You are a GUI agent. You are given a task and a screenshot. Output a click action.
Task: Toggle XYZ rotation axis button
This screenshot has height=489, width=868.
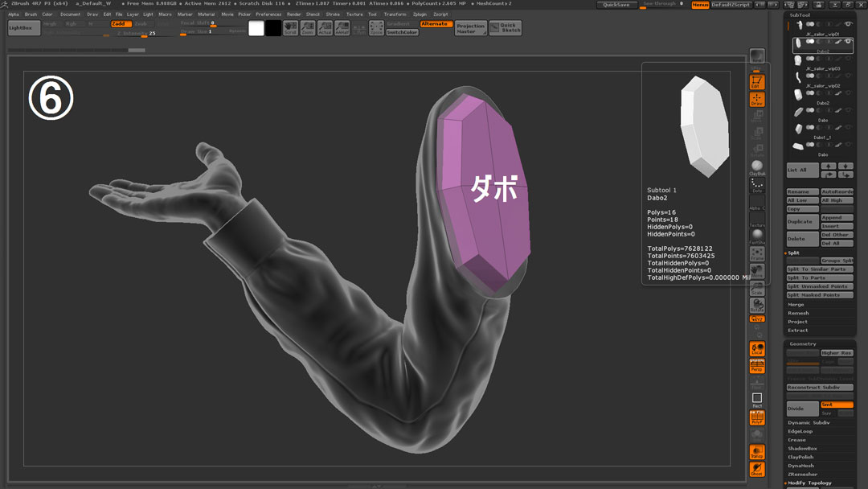pyautogui.click(x=757, y=319)
